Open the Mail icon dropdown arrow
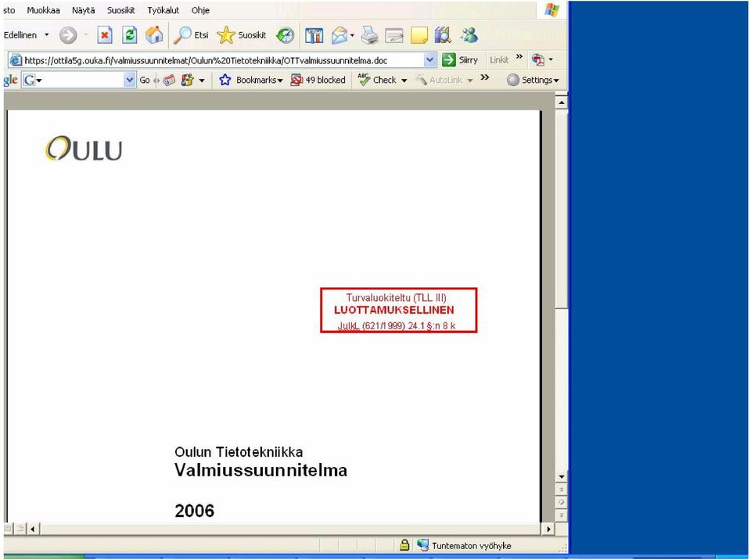 353,35
